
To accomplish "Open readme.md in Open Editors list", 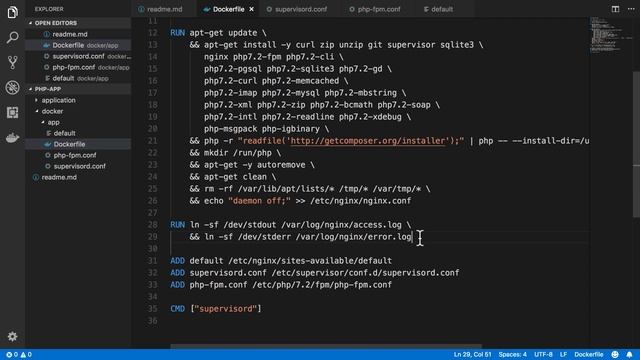I will [x=70, y=34].
